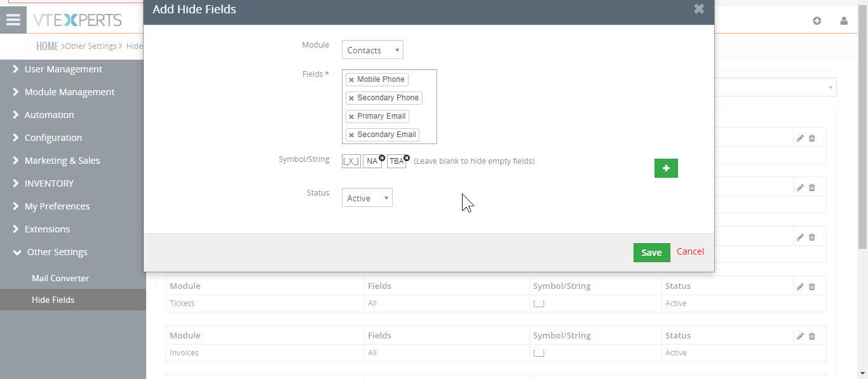
Task: Remove the Primary Email field tag
Action: pyautogui.click(x=351, y=117)
